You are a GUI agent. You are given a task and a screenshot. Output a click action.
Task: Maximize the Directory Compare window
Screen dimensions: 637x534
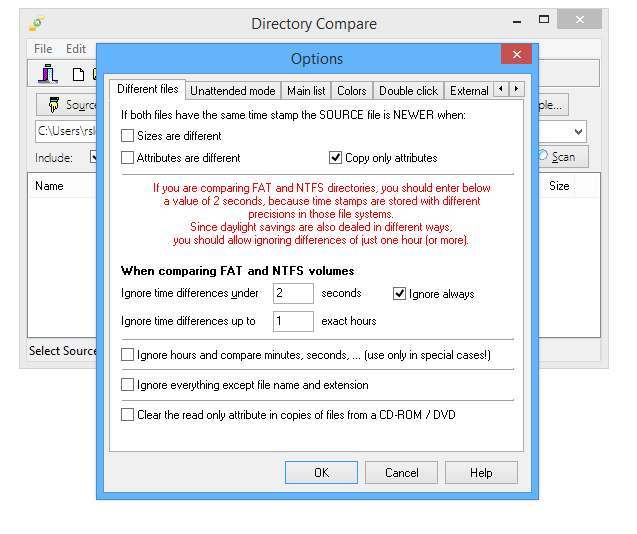tap(544, 19)
